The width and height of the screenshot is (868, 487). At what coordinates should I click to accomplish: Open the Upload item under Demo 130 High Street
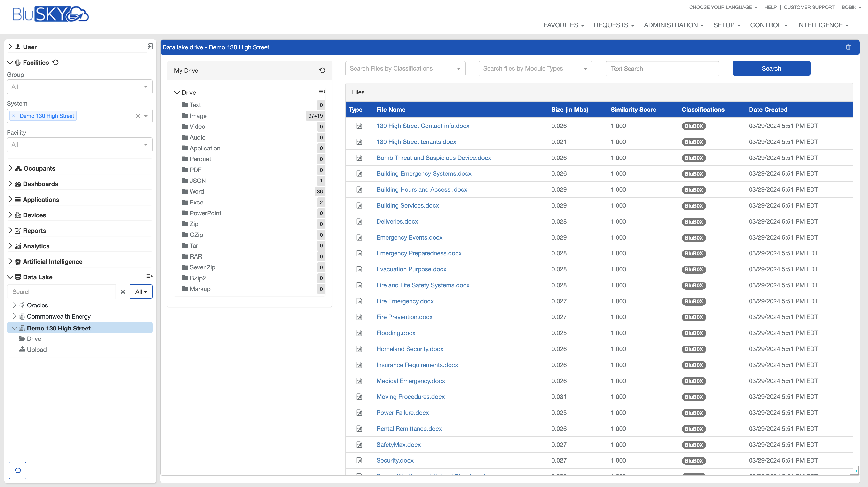point(36,349)
